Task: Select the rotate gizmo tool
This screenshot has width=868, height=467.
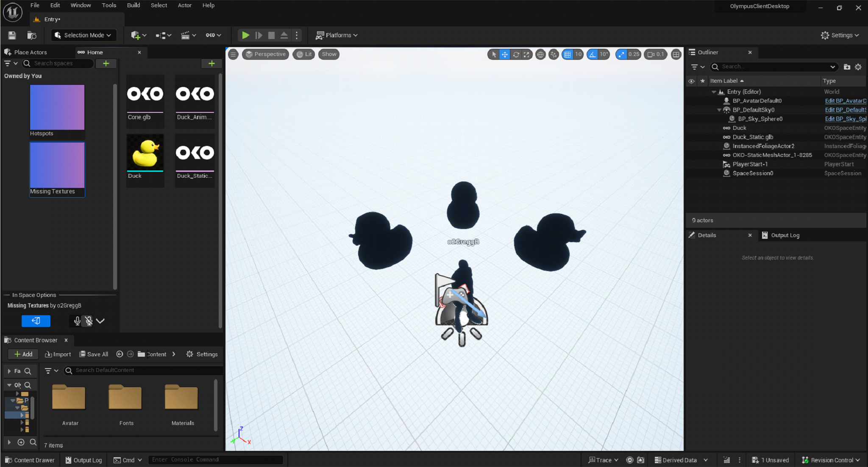Action: point(516,54)
